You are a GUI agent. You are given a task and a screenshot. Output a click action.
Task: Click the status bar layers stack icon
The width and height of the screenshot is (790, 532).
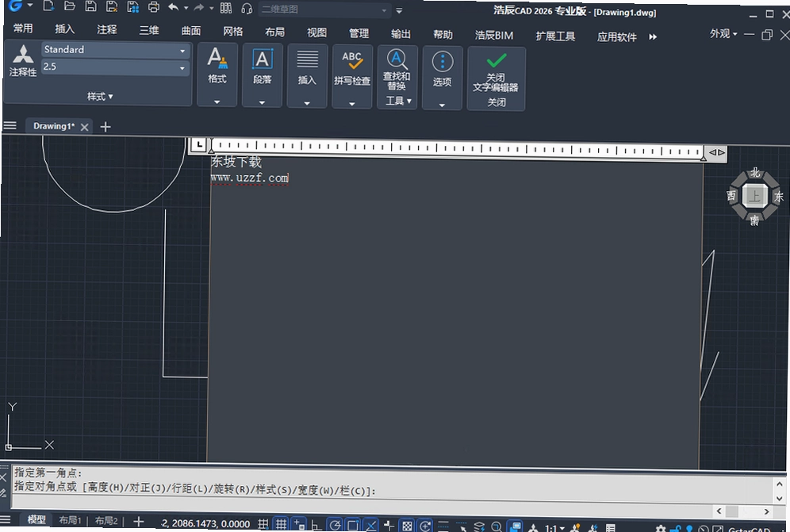coord(478,527)
